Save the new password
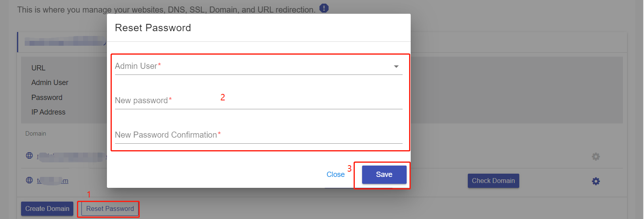Image resolution: width=644 pixels, height=219 pixels. point(384,174)
